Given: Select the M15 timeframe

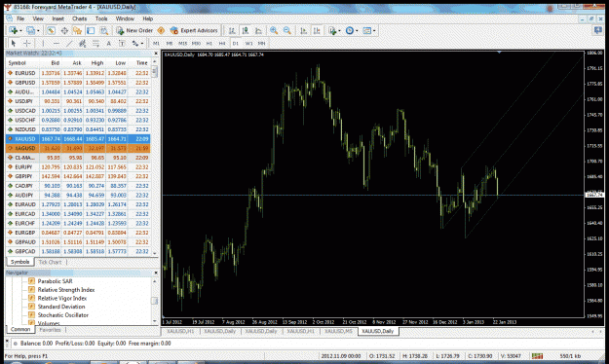Looking at the screenshot, I should tap(182, 43).
